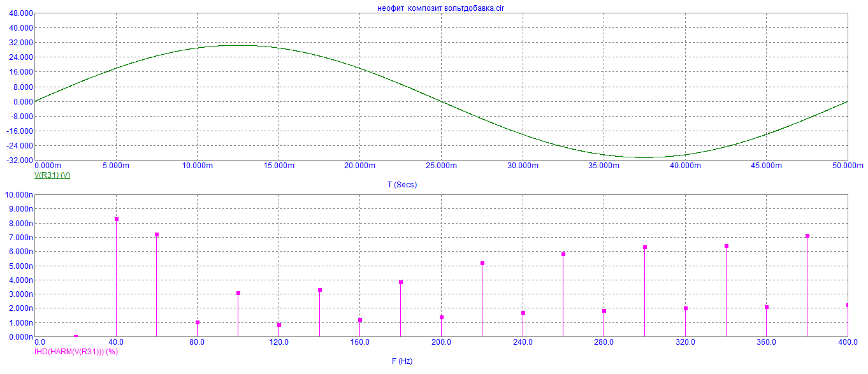
Task: Click the 5.000n distortion axis value
Action: tap(21, 266)
